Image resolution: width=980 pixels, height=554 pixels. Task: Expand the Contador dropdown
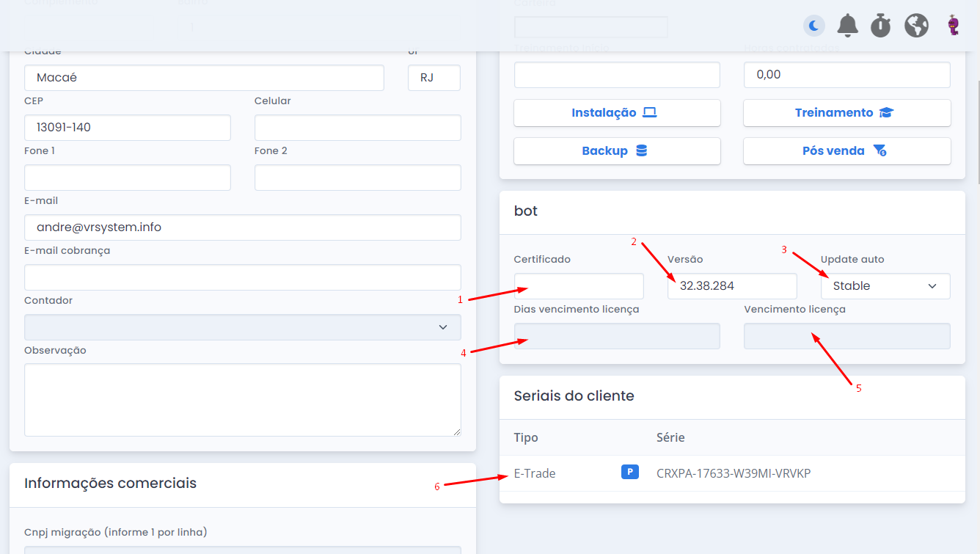[x=242, y=327]
